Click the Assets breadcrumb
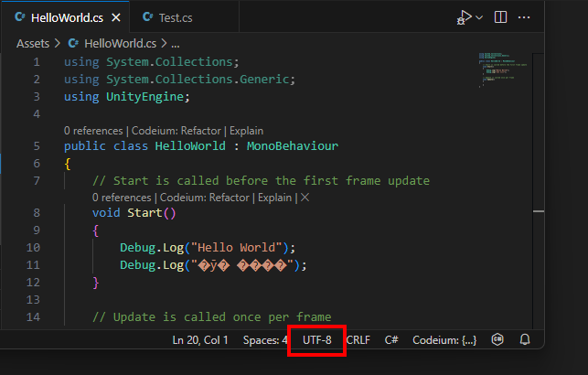The width and height of the screenshot is (588, 375). point(33,44)
